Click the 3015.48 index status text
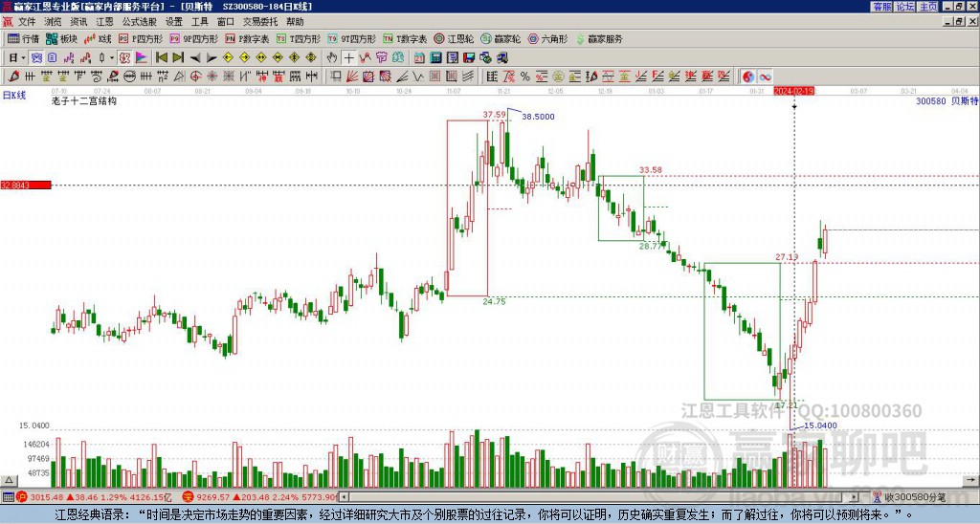The height and width of the screenshot is (524, 980). [x=47, y=497]
